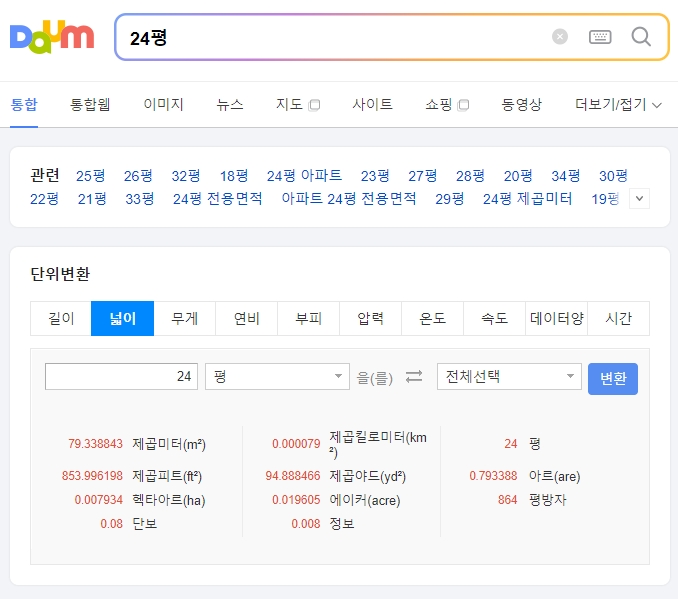The height and width of the screenshot is (599, 678).
Task: Select the 압력 unit category tab
Action: click(x=371, y=319)
